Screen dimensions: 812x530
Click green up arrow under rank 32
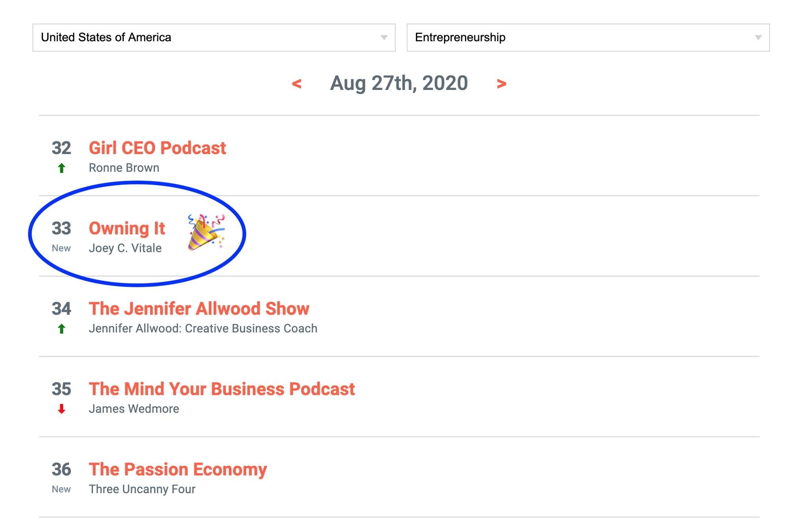(x=61, y=168)
